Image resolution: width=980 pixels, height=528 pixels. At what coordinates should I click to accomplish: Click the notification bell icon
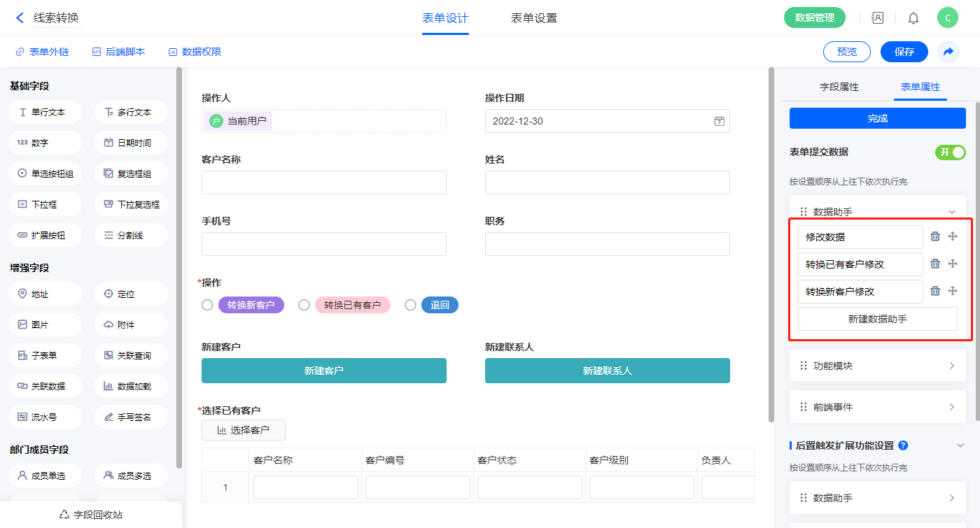click(913, 18)
